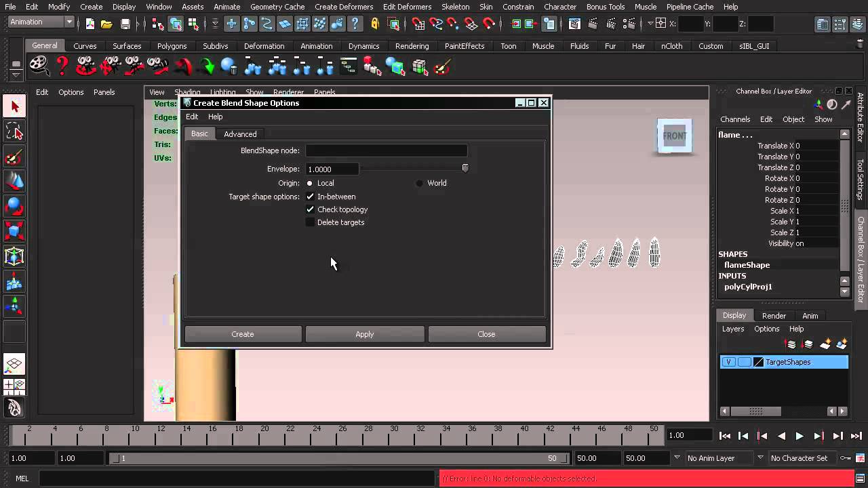The image size is (868, 488).
Task: Click the Envelope slider handle
Action: pos(465,168)
